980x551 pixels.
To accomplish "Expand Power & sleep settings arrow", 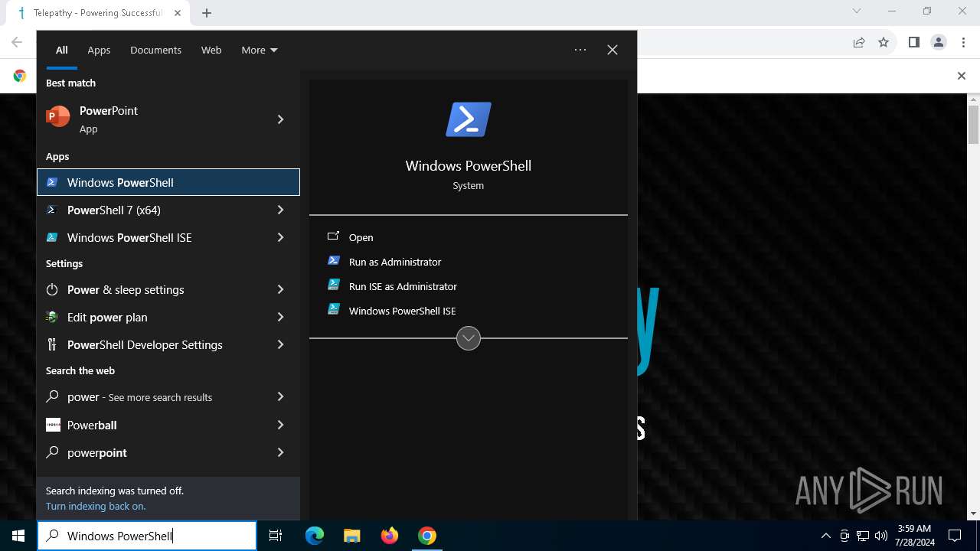I will [x=281, y=289].
